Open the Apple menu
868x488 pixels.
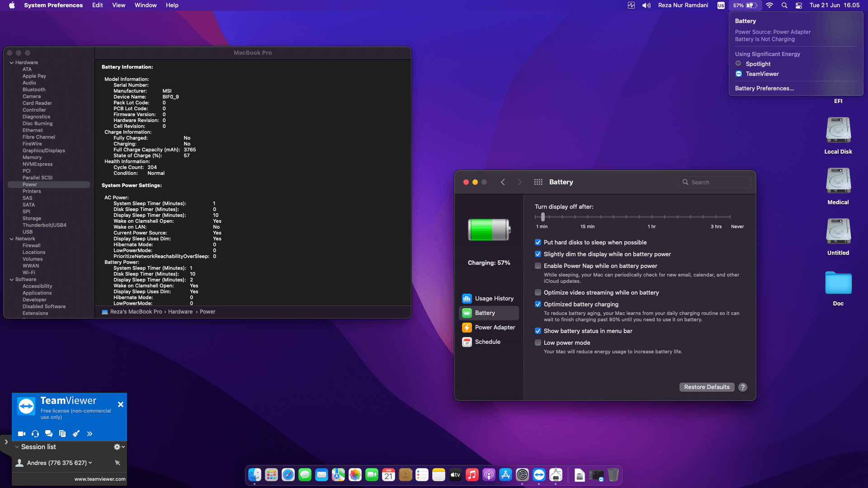pos(12,5)
